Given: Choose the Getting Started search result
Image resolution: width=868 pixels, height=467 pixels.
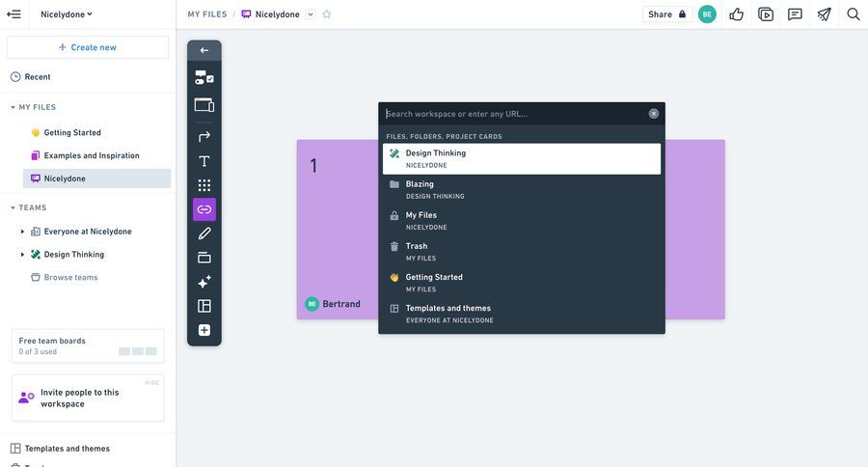Looking at the screenshot, I should (522, 283).
